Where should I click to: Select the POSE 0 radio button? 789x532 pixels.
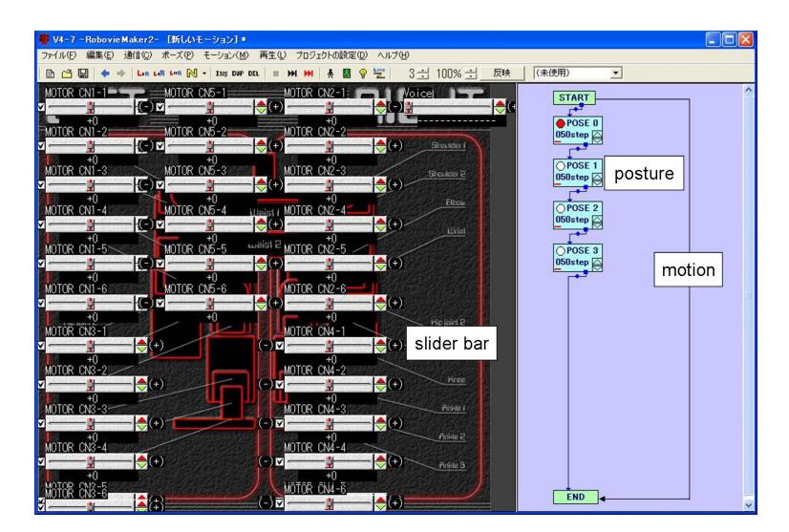pos(561,123)
